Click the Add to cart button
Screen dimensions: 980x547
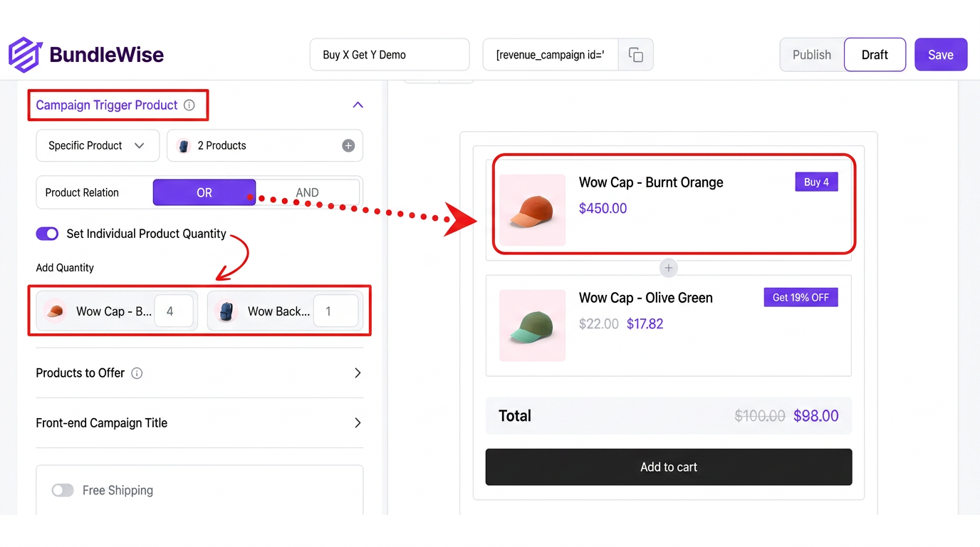coord(669,467)
